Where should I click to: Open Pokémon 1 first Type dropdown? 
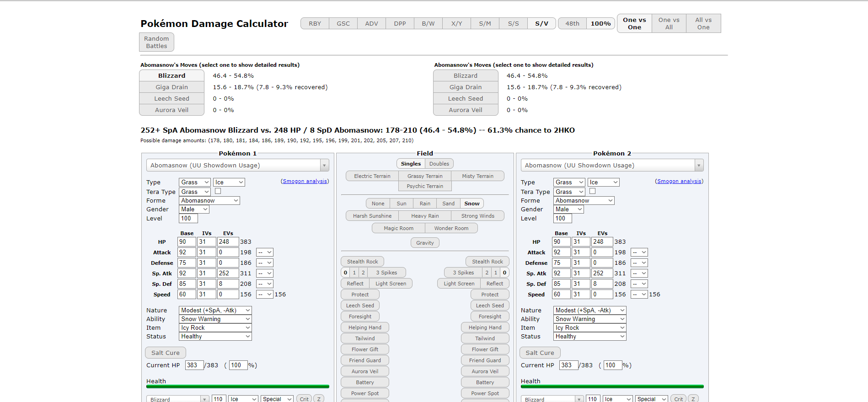point(194,182)
